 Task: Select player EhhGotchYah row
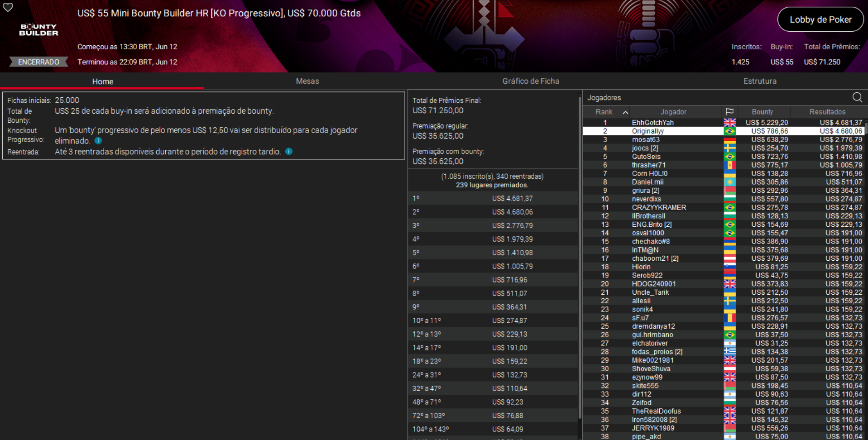point(724,123)
